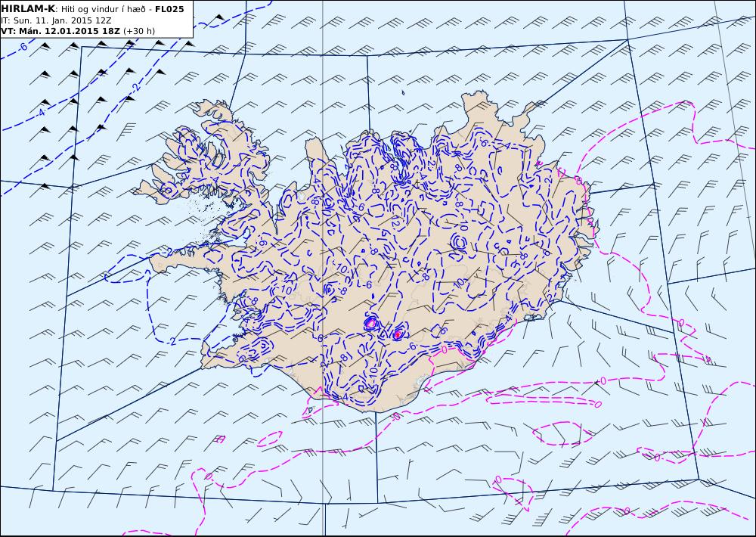Click the left red closed contour over the glacier
This screenshot has width=756, height=537.
[x=370, y=323]
